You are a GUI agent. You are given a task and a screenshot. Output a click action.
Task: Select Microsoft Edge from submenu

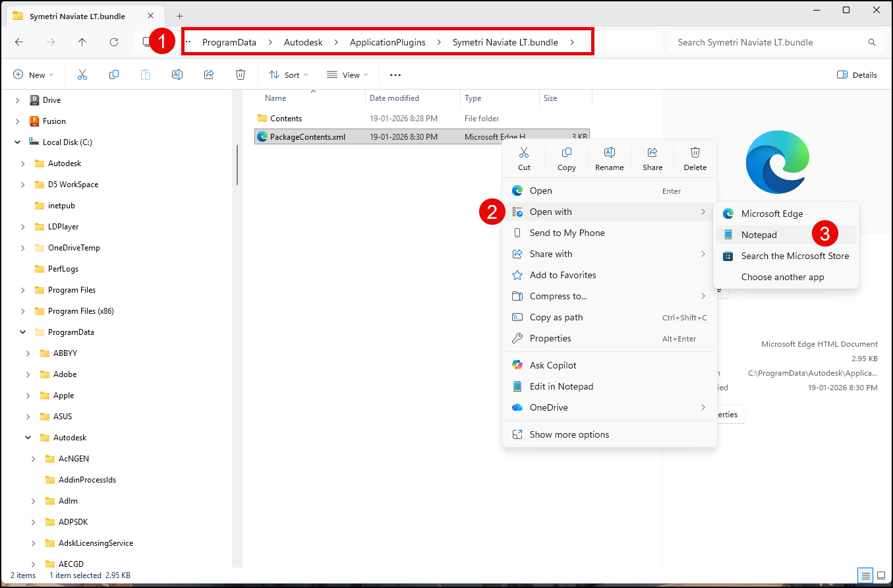point(786,214)
